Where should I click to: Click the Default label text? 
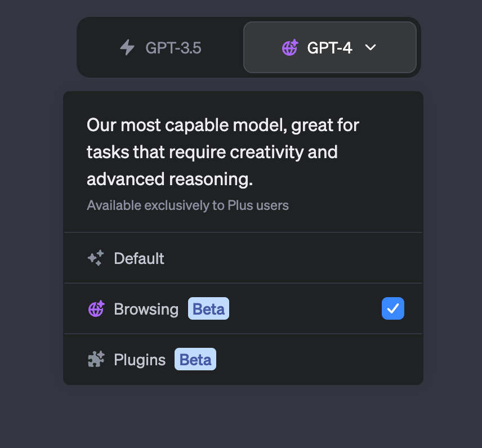click(139, 258)
